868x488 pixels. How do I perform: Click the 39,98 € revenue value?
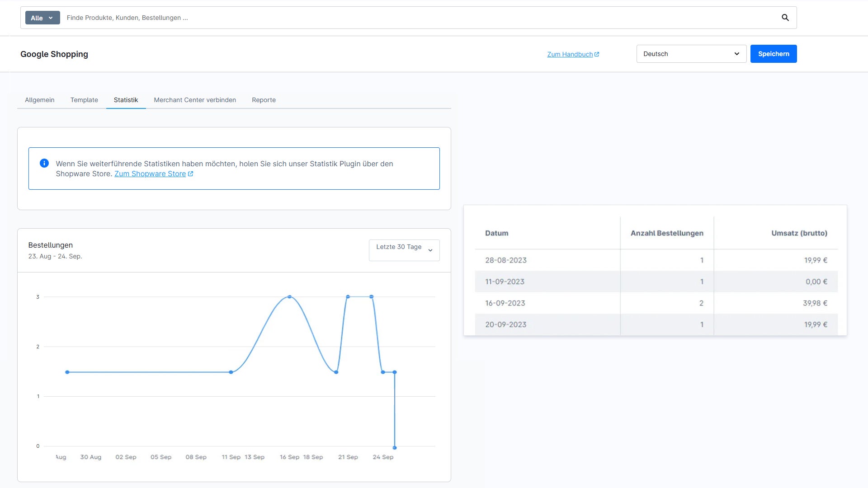815,303
